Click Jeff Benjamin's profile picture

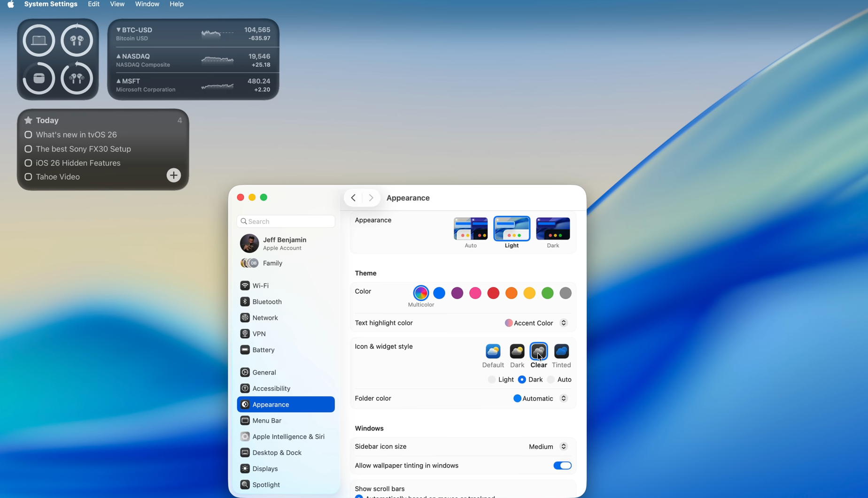[249, 244]
